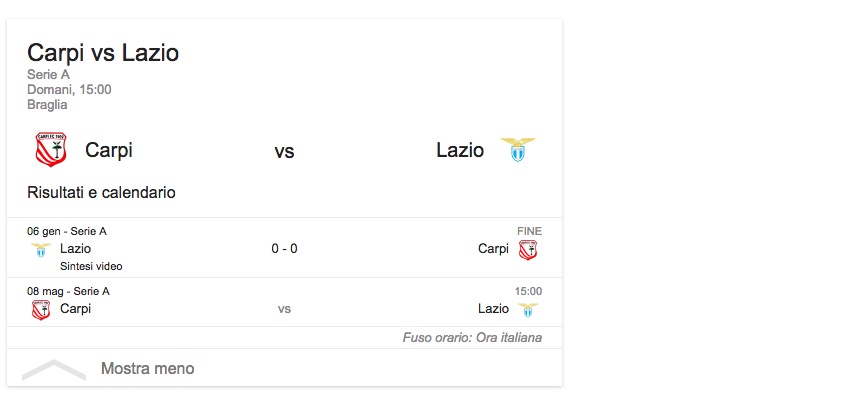The height and width of the screenshot is (402, 844).
Task: Click the FINE match status label
Action: pyautogui.click(x=529, y=231)
